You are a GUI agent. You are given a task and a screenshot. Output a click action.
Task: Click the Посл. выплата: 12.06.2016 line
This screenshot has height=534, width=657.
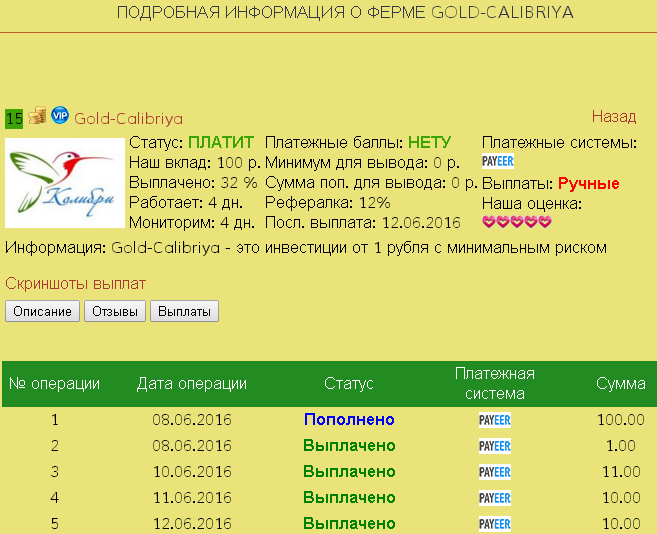363,223
